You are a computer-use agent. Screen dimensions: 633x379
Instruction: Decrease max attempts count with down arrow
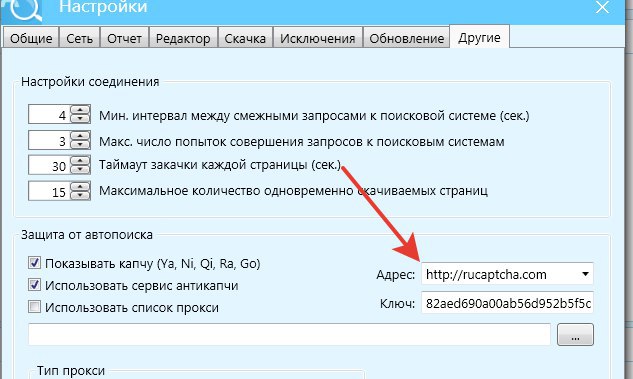pos(80,144)
